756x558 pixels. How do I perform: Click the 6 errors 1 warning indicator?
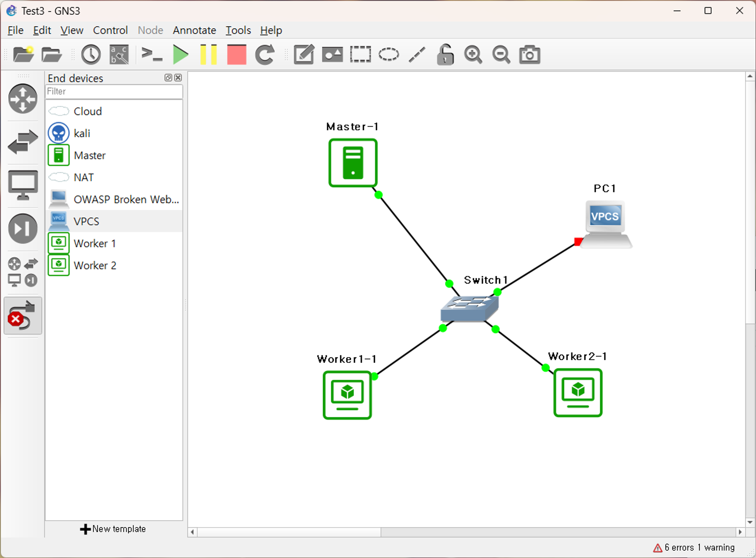pos(694,547)
